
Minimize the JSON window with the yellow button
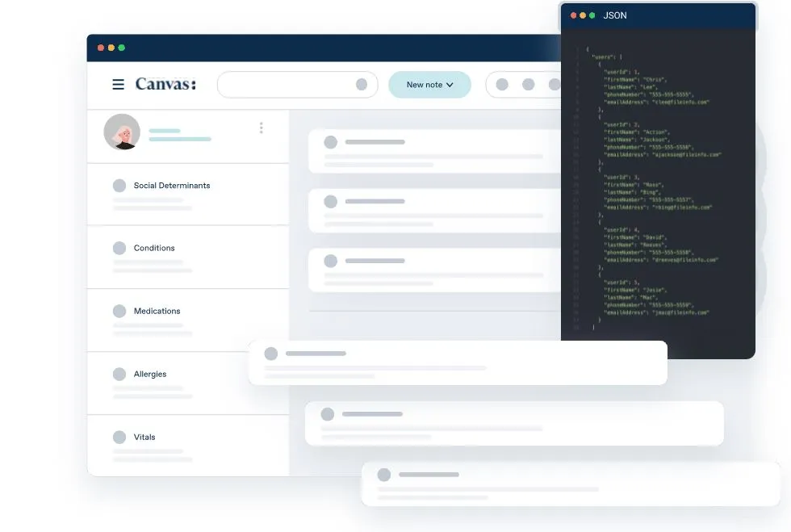(583, 15)
